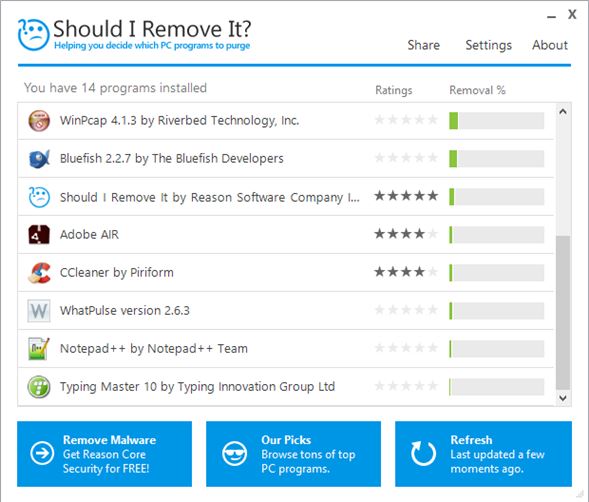Click the star rating for Adobe AIR
The image size is (589, 502).
pyautogui.click(x=406, y=234)
